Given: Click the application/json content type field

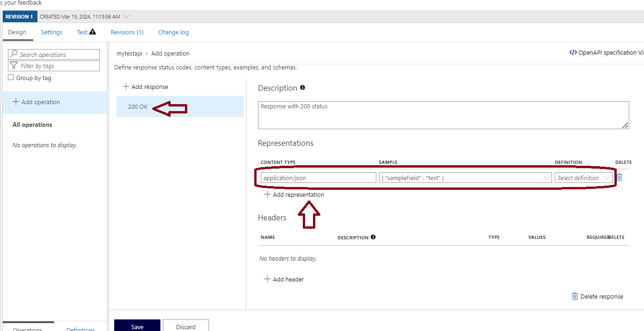Looking at the screenshot, I should pos(318,178).
